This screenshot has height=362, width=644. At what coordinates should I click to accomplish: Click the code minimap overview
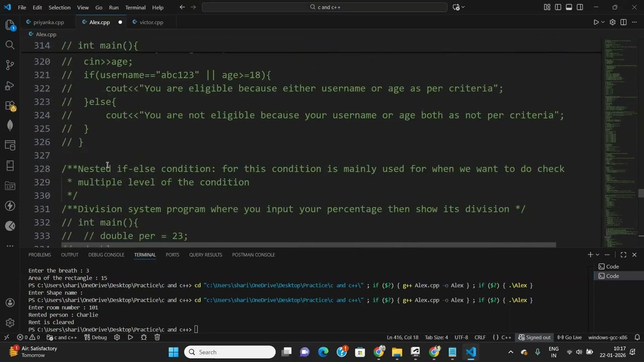point(621,143)
